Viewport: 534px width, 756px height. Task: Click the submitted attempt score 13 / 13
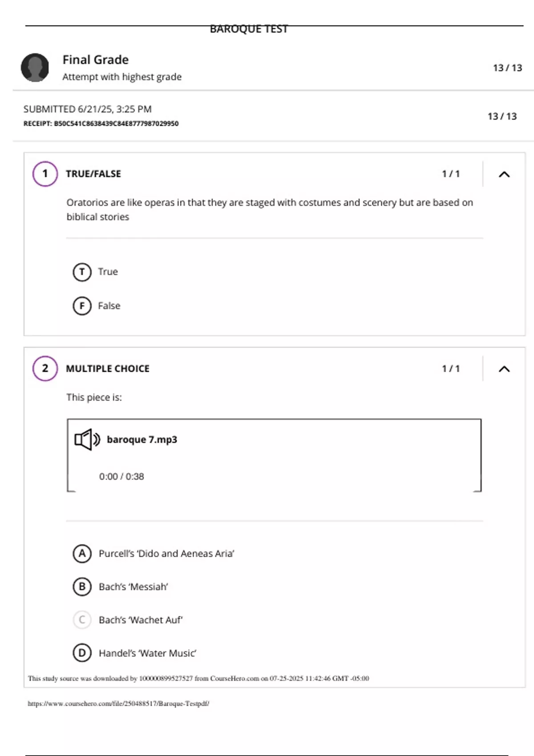click(x=502, y=116)
